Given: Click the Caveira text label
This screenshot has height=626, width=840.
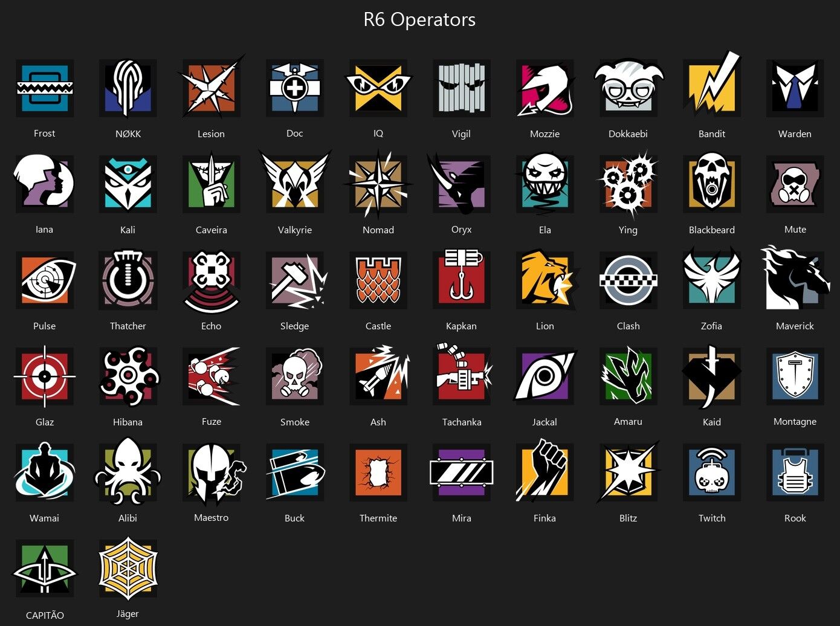Looking at the screenshot, I should 212,230.
